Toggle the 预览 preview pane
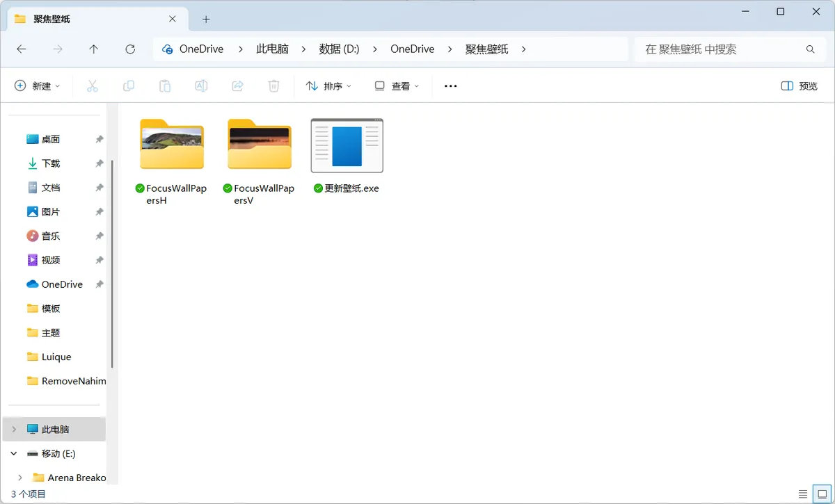Viewport: 835px width, 504px height. coord(800,86)
